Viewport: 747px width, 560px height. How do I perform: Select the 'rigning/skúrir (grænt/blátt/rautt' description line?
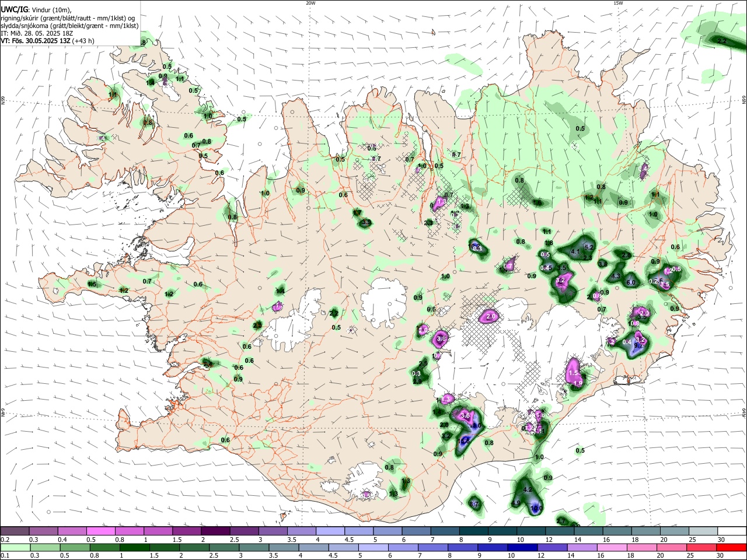(x=68, y=17)
